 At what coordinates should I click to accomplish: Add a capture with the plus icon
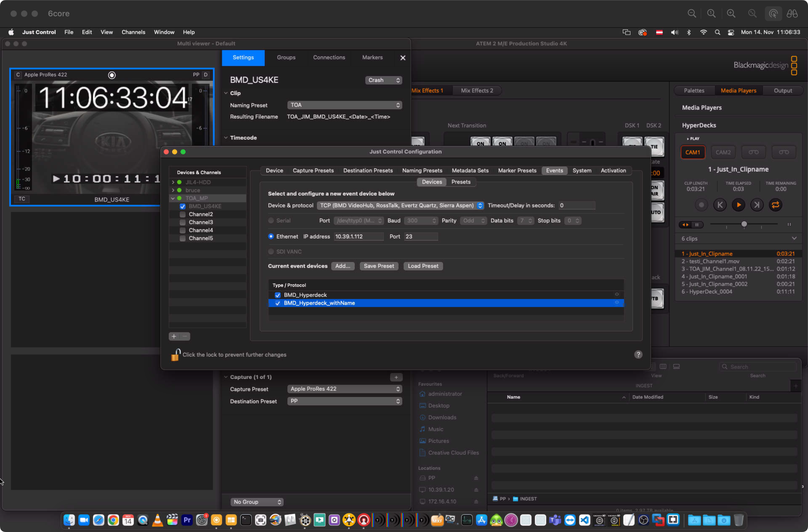(x=396, y=377)
